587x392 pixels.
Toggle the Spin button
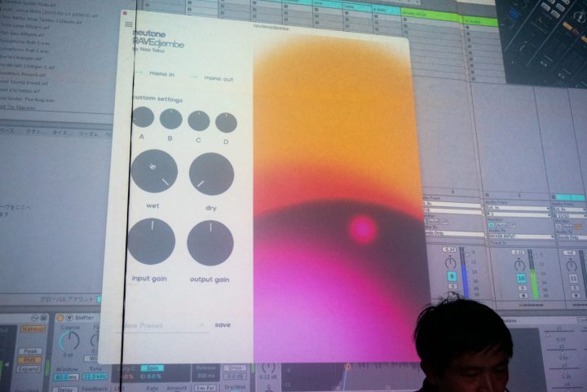152,368
